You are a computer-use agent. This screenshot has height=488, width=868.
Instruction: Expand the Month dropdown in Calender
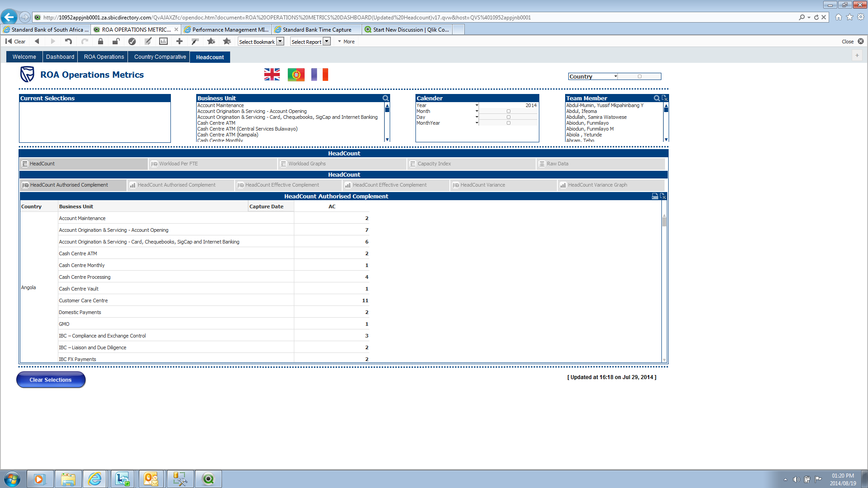[x=477, y=111]
